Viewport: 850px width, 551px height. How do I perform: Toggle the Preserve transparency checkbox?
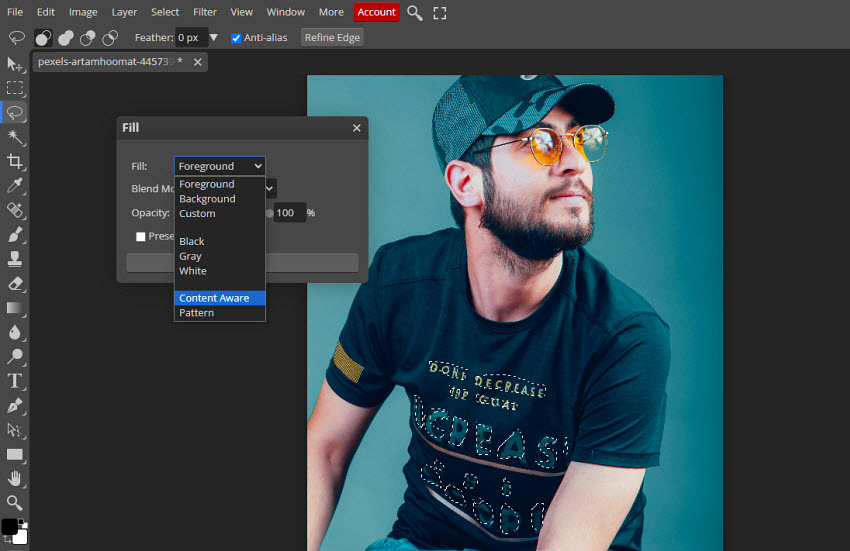pyautogui.click(x=141, y=236)
